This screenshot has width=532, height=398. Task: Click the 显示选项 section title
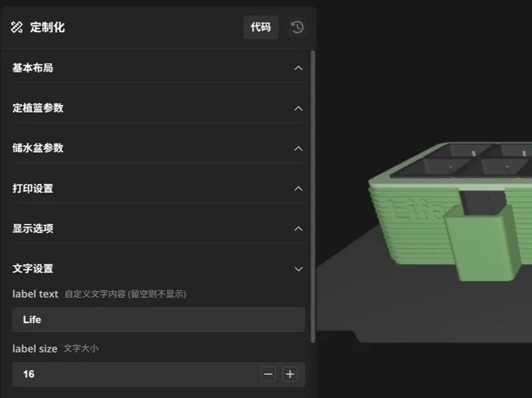[33, 229]
